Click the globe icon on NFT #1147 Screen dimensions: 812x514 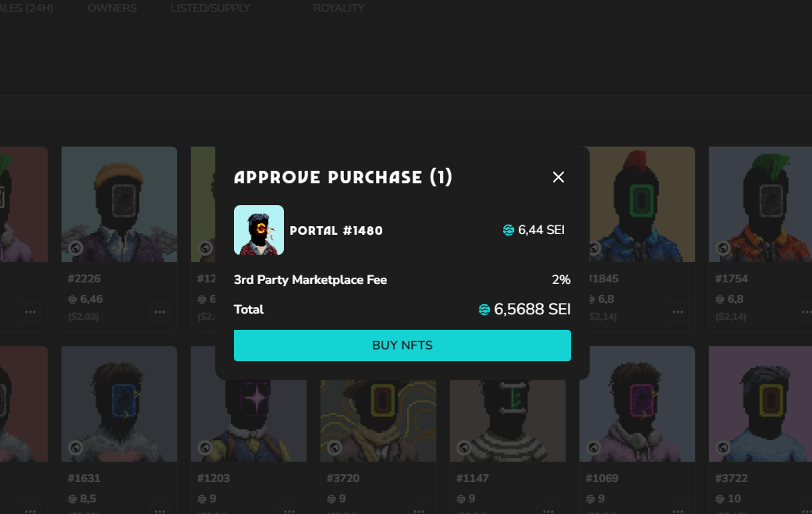point(464,448)
